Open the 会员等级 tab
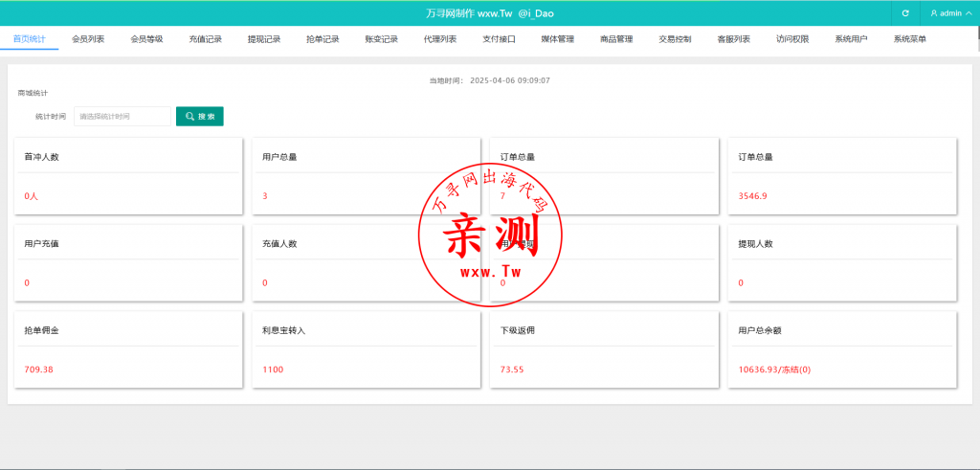The height and width of the screenshot is (470, 980). coord(146,38)
